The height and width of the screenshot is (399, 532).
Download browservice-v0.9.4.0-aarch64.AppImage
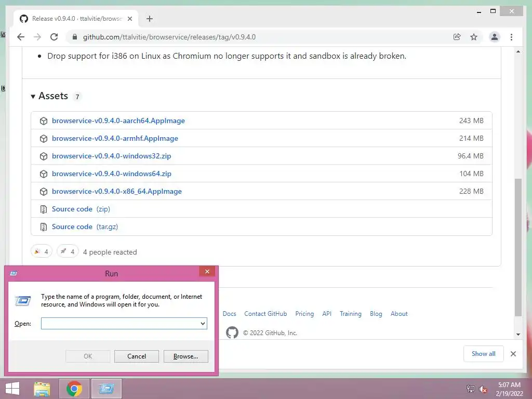(x=118, y=121)
